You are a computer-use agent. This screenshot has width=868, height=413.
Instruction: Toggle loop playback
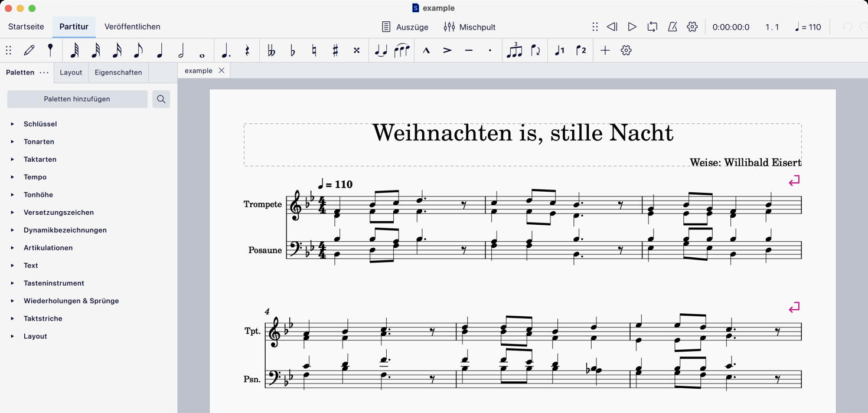tap(652, 27)
